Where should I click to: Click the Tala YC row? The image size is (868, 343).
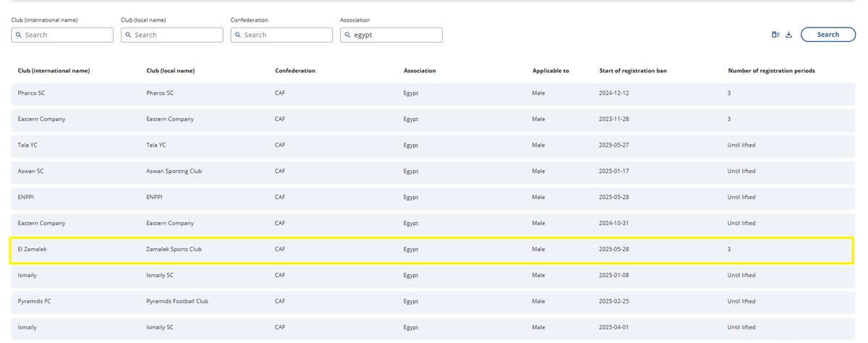(433, 145)
